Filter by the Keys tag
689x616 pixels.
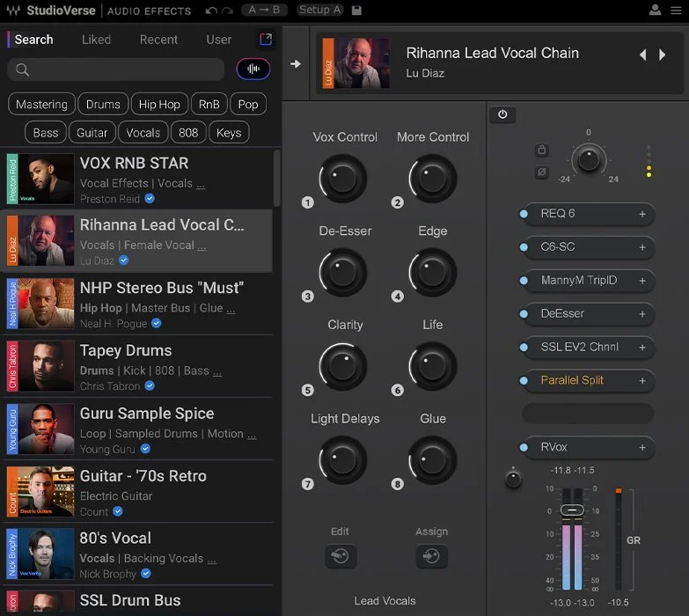click(229, 133)
